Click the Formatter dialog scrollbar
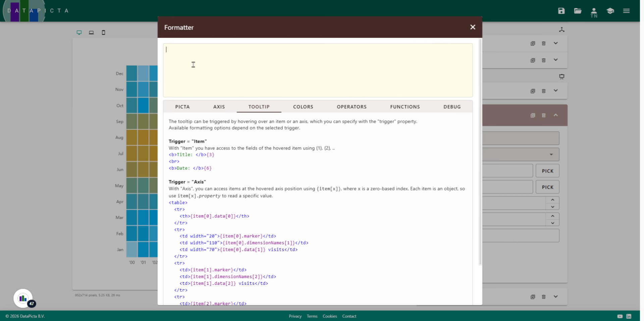Viewport: 644px width, 321px height. tap(480, 151)
